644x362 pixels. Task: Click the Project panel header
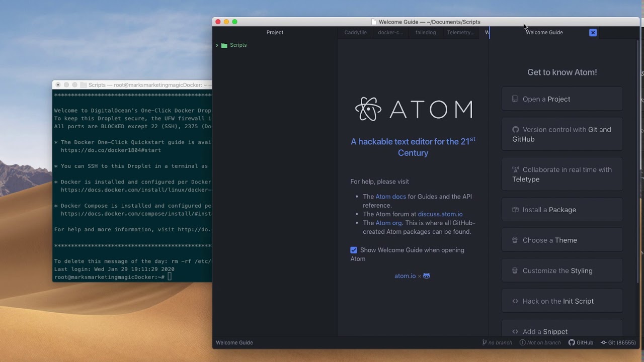point(275,32)
